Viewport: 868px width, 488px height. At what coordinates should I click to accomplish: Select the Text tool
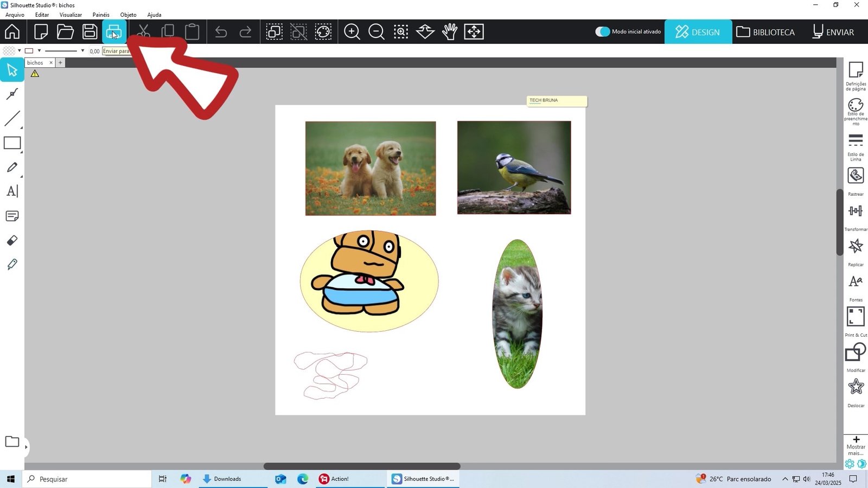[12, 191]
